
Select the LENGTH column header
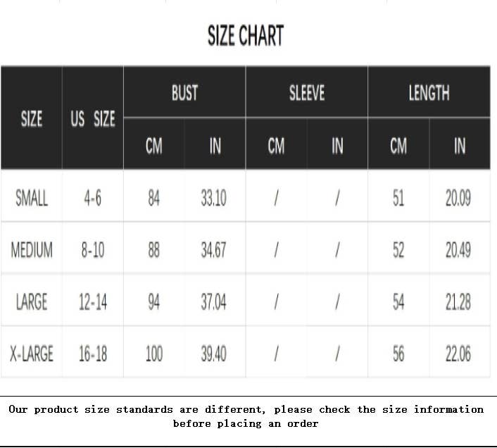[429, 92]
